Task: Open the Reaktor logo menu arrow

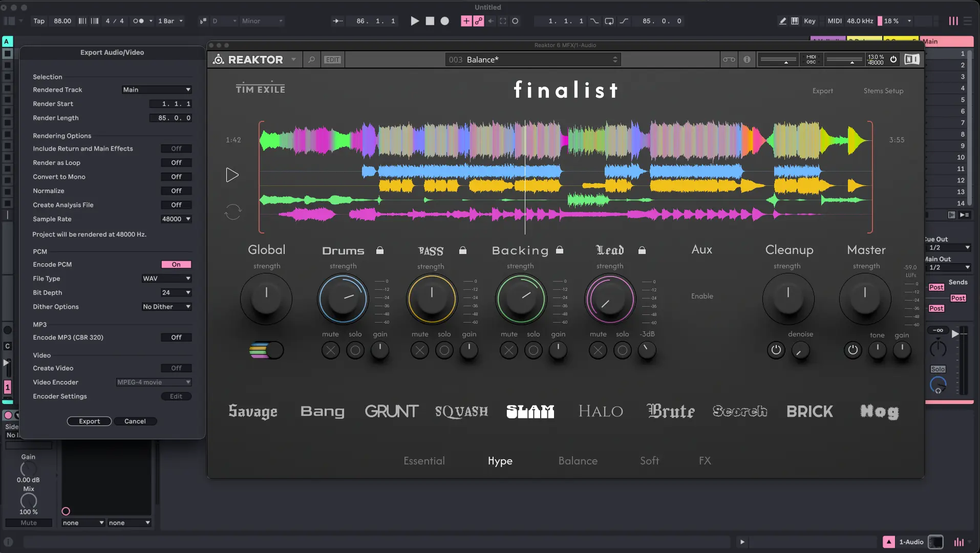Action: [x=294, y=59]
